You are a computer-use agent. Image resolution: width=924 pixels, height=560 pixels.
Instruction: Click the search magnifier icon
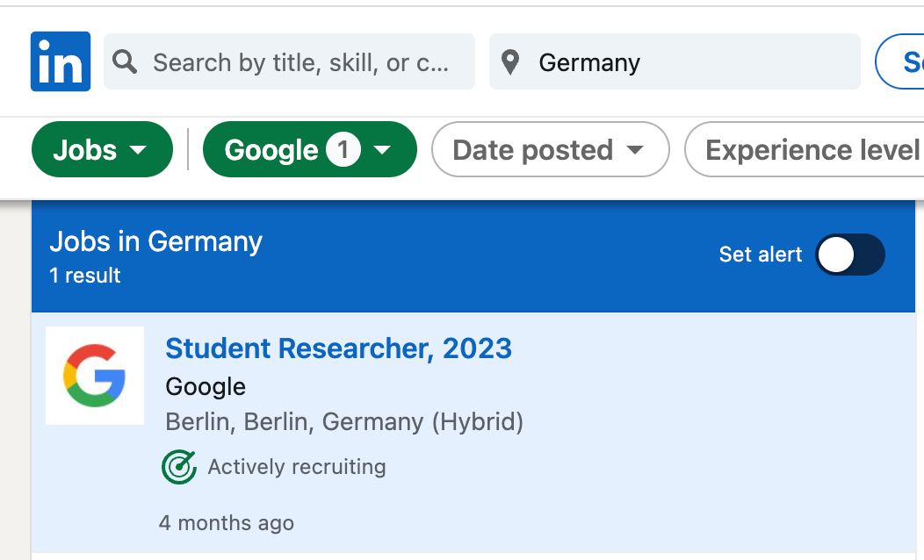(x=125, y=61)
